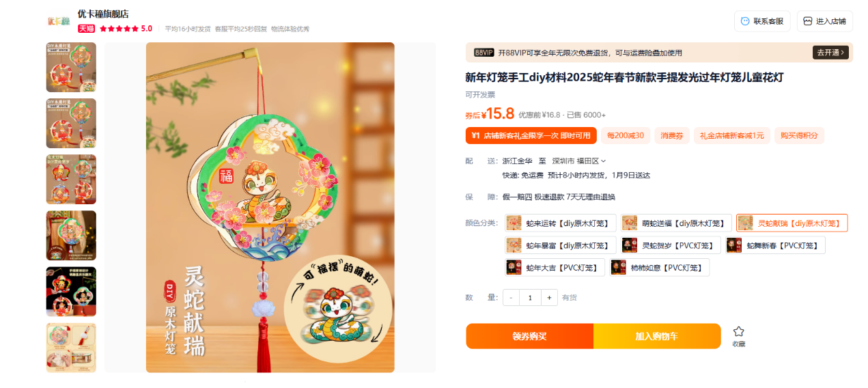Viewport: 868px width, 388px height.
Task: Choose the 蛇年大吉【PVC灯笼】 variant
Action: [x=555, y=267]
